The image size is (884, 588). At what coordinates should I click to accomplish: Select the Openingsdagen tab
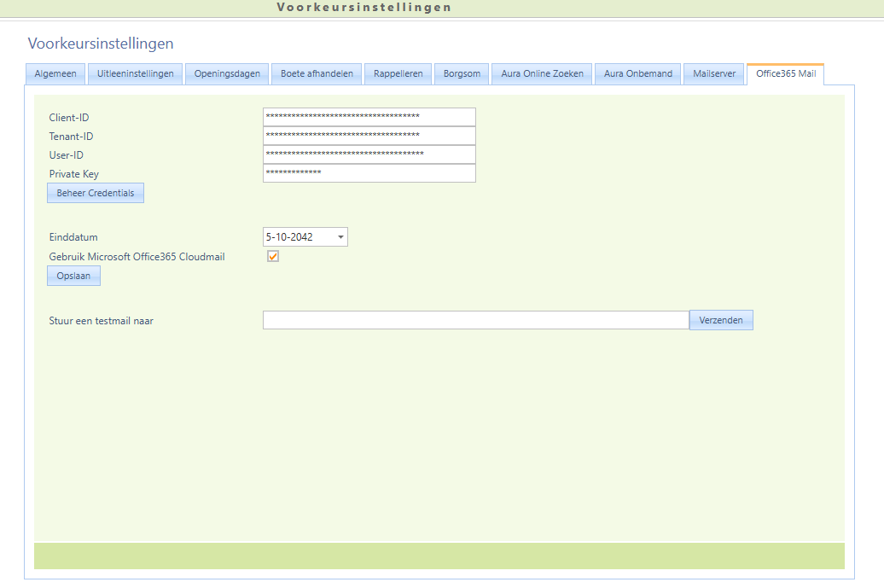point(227,73)
